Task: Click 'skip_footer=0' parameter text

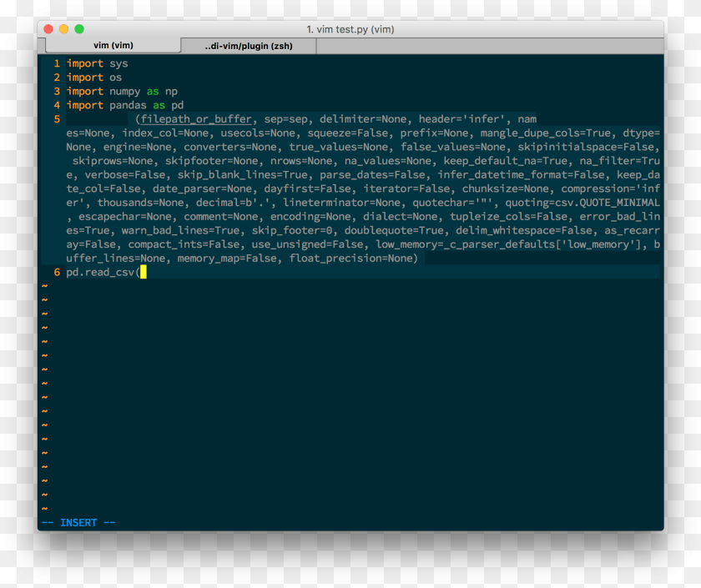Action: [x=292, y=230]
